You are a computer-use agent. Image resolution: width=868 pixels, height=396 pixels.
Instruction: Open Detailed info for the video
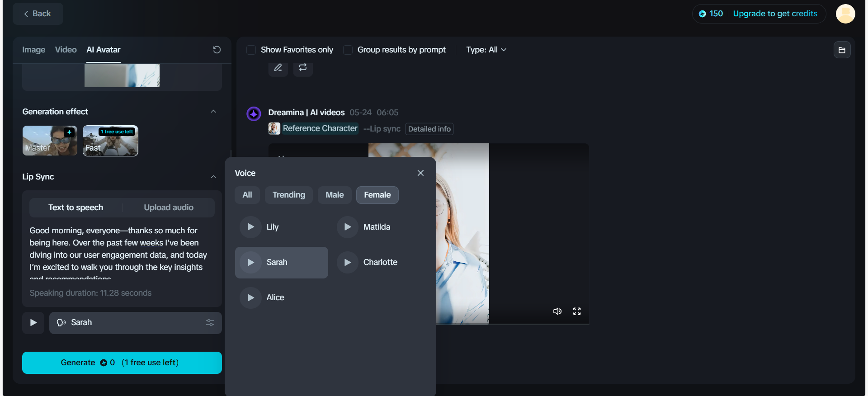click(429, 129)
